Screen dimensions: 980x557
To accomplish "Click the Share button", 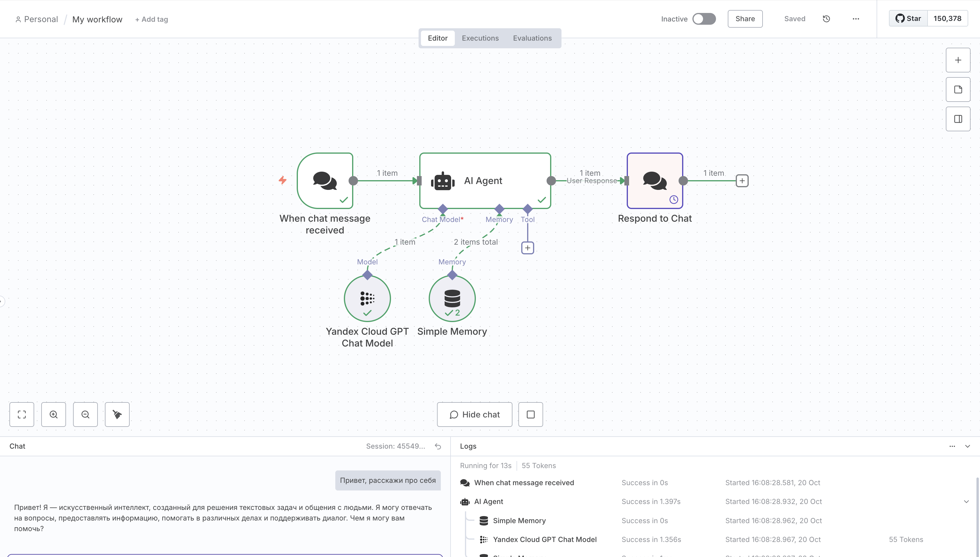I will point(745,19).
